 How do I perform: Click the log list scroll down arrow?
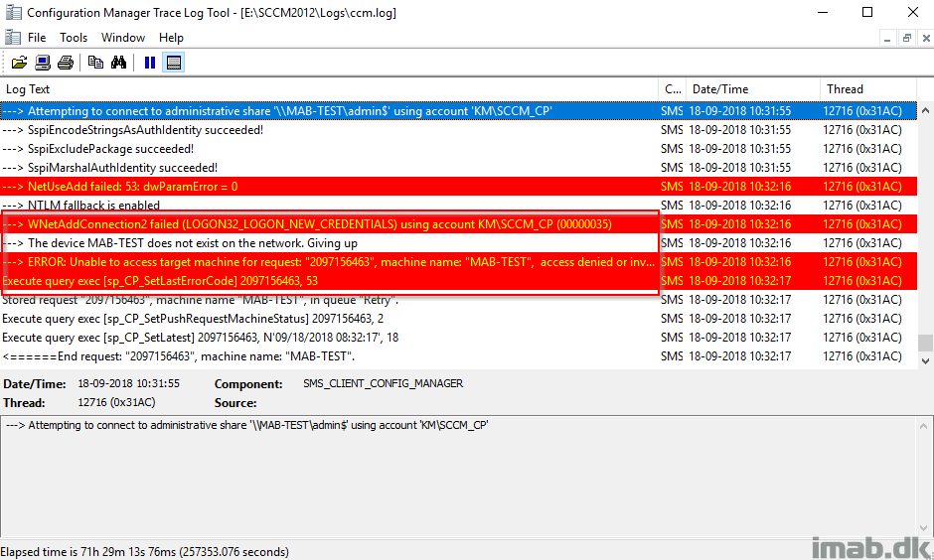(x=925, y=360)
